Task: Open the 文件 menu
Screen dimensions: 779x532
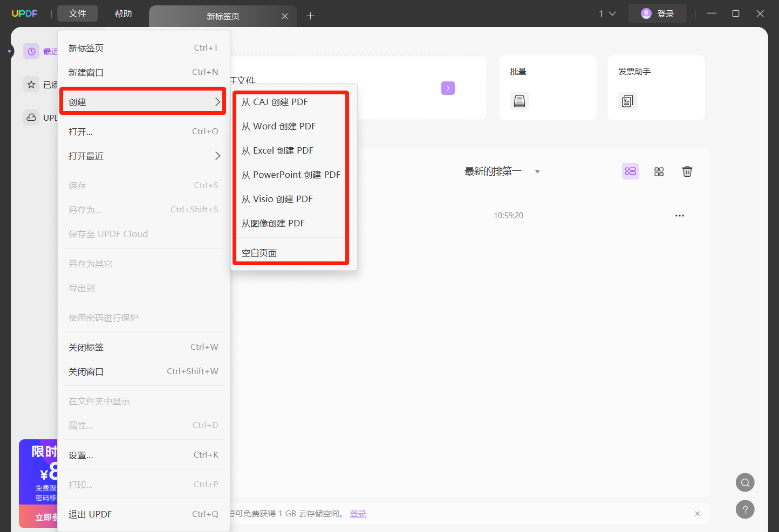Action: [x=77, y=13]
